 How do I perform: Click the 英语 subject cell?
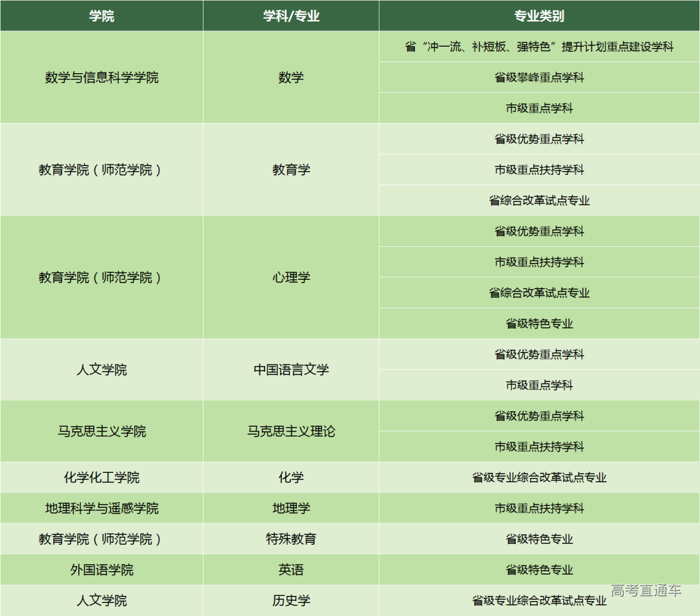point(291,570)
